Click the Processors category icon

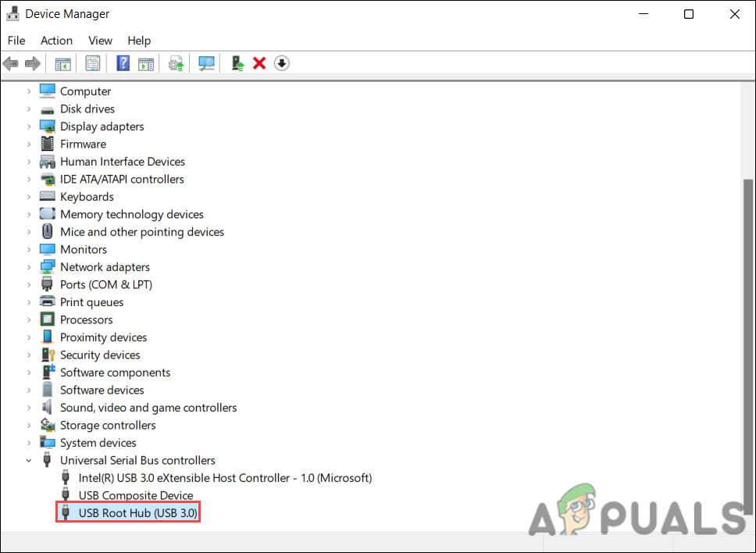[x=47, y=319]
